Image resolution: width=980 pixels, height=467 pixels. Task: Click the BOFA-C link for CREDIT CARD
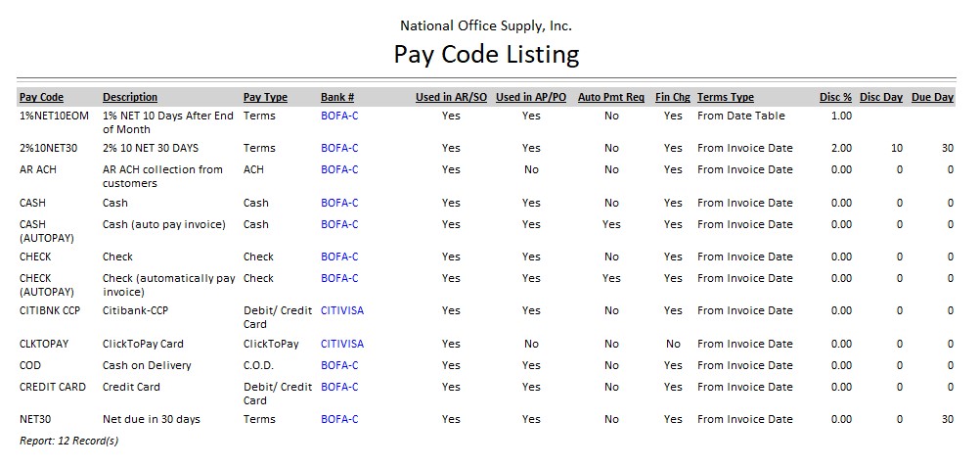339,387
